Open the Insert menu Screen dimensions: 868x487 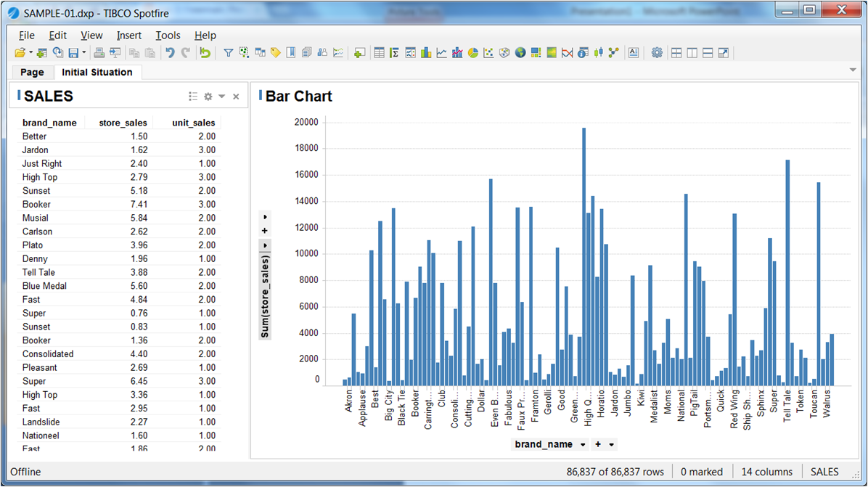(128, 35)
